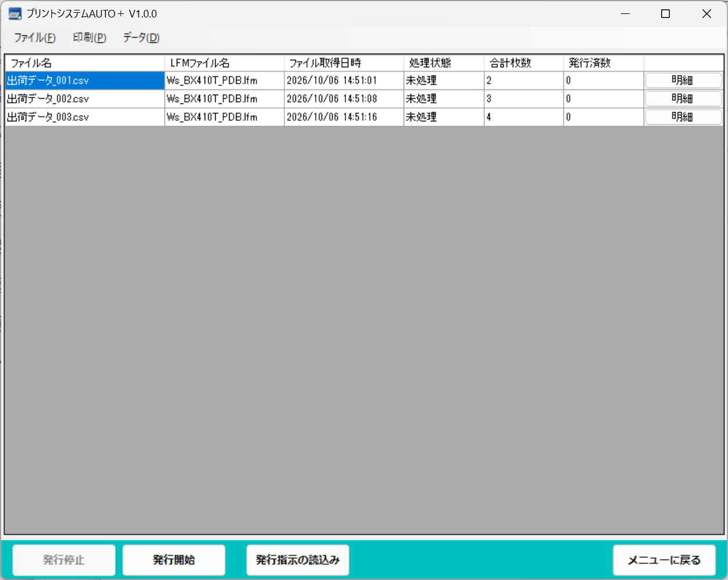Click 未処理 status in 出荷データ_002.csv row
The width and height of the screenshot is (728, 580).
pos(444,99)
